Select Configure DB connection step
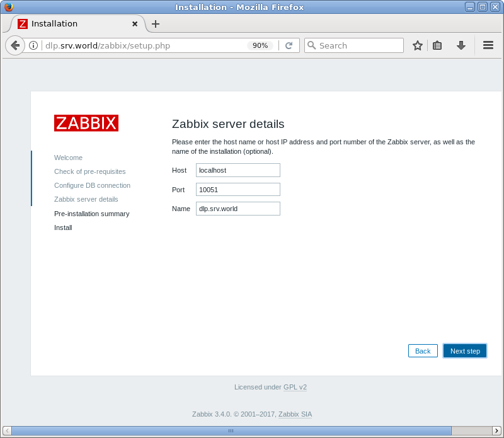This screenshot has height=438, width=504. point(92,185)
